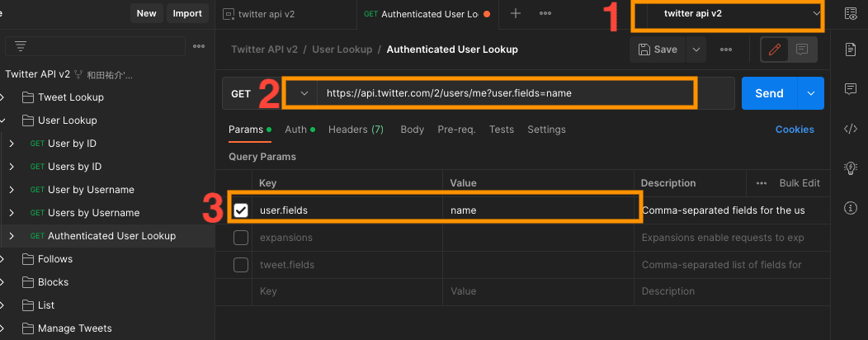Switch to the Pre-req. tab
Viewport: 868px width, 340px height.
[456, 130]
